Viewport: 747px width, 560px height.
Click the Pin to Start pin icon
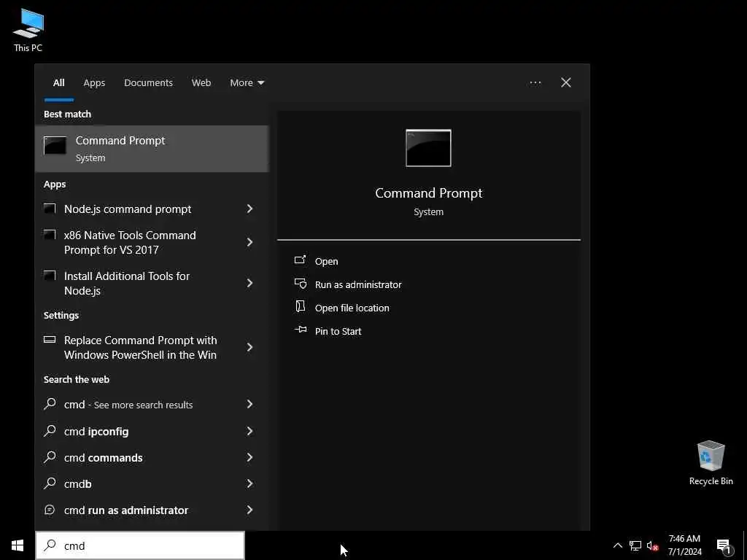(x=301, y=330)
